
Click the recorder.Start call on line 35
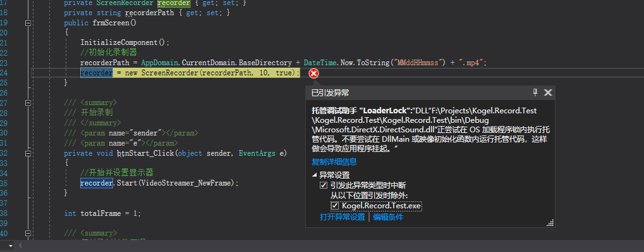tap(159, 183)
